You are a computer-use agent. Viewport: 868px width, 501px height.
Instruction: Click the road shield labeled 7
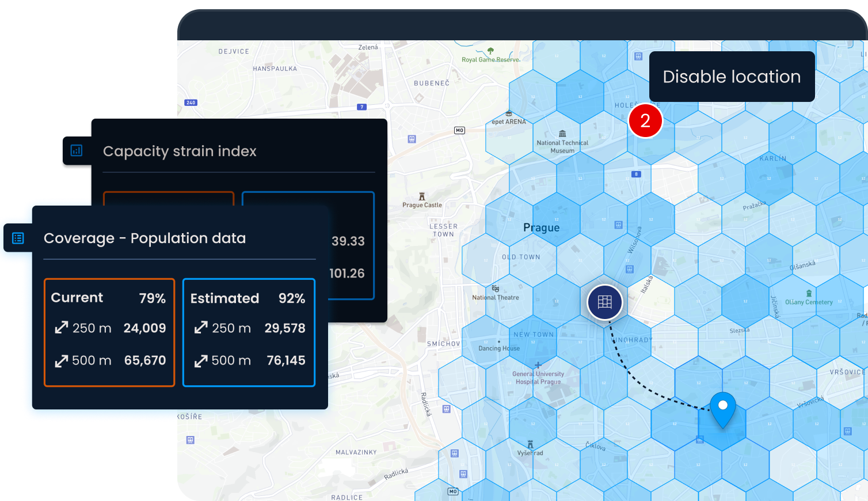pos(361,107)
